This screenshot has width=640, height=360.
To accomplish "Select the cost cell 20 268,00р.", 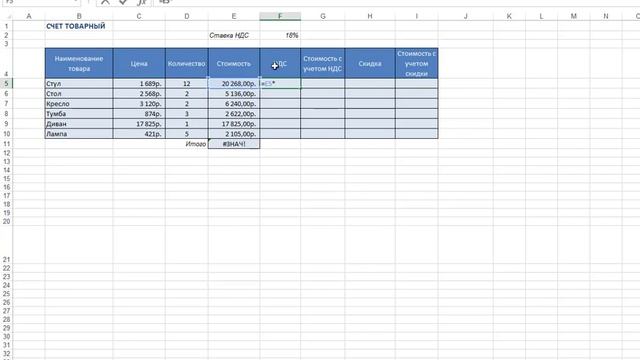I will click(x=233, y=83).
